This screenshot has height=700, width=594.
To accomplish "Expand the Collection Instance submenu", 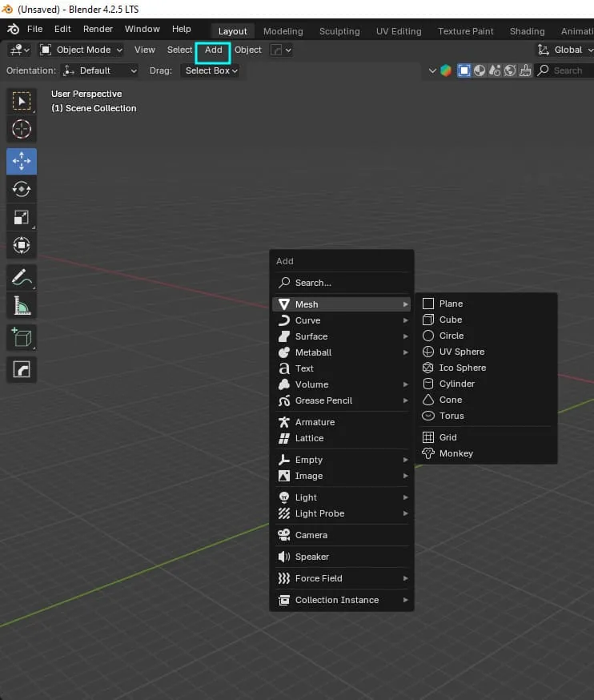I will 341,601.
